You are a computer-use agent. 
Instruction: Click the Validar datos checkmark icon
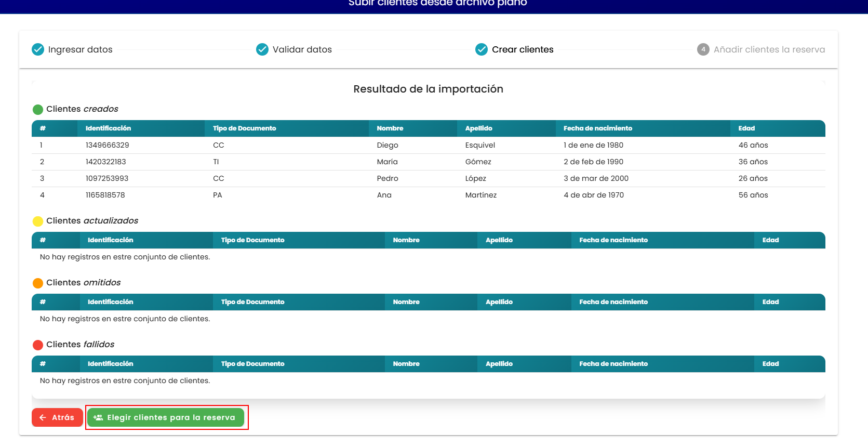[x=262, y=49]
